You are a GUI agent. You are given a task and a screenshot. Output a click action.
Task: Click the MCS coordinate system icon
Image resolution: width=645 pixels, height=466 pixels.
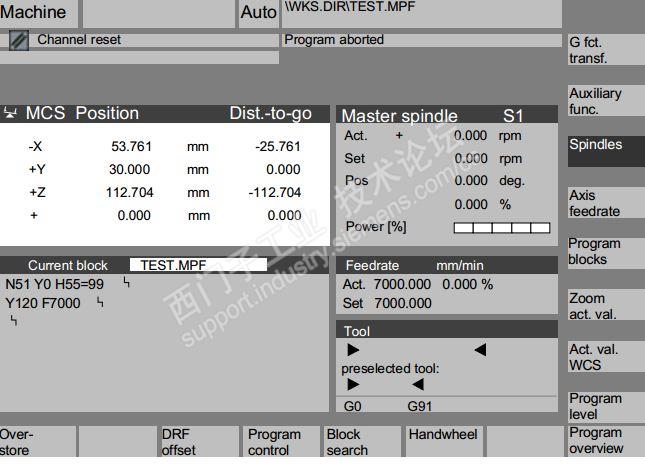click(10, 112)
